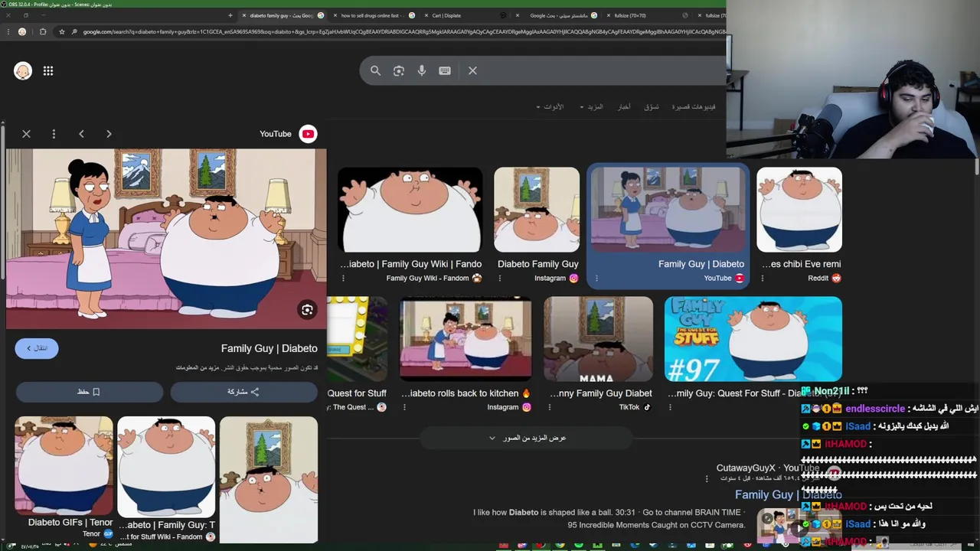Select the 'Quest For Stuff #97' thumbnail
The height and width of the screenshot is (551, 980).
pyautogui.click(x=753, y=339)
